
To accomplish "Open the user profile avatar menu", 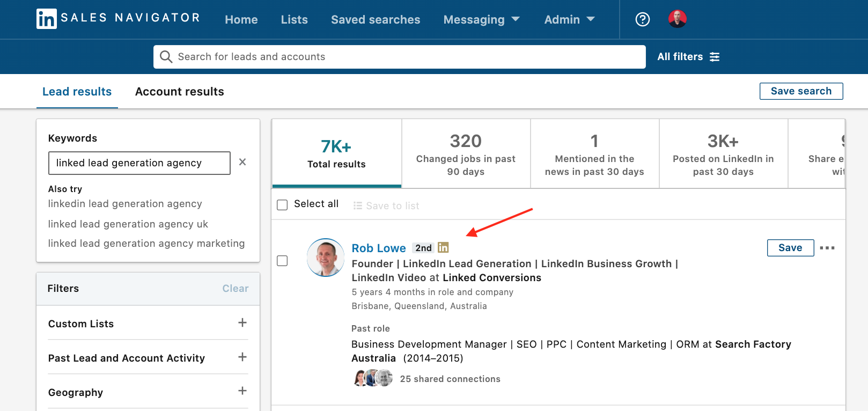I will [x=677, y=19].
